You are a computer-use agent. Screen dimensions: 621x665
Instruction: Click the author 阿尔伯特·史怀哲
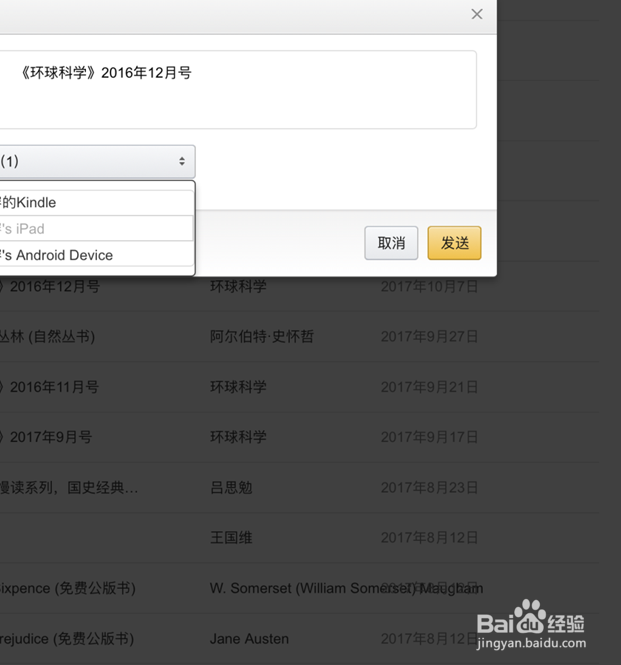262,337
